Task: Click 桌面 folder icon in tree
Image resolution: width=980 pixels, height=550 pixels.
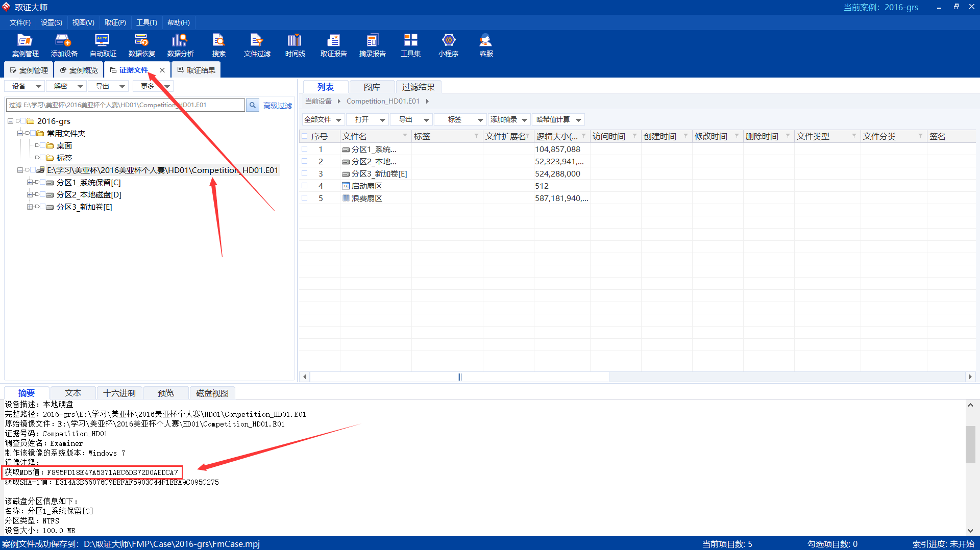Action: pos(50,145)
